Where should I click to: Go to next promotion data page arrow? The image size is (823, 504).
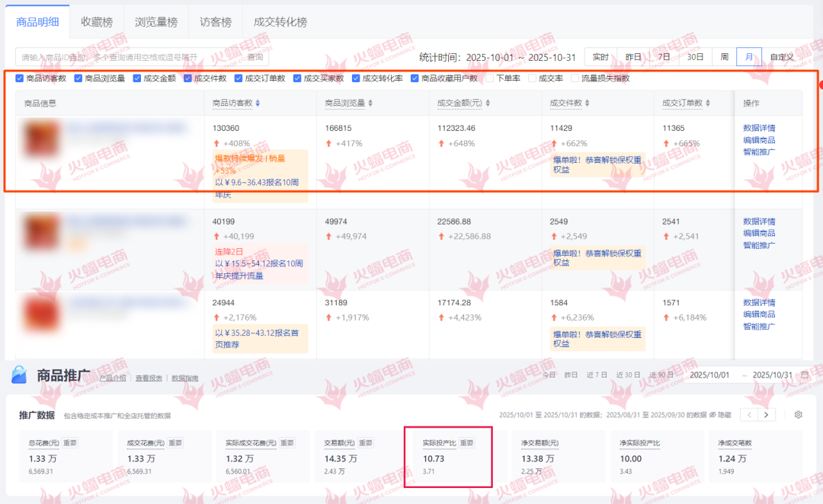[x=767, y=415]
